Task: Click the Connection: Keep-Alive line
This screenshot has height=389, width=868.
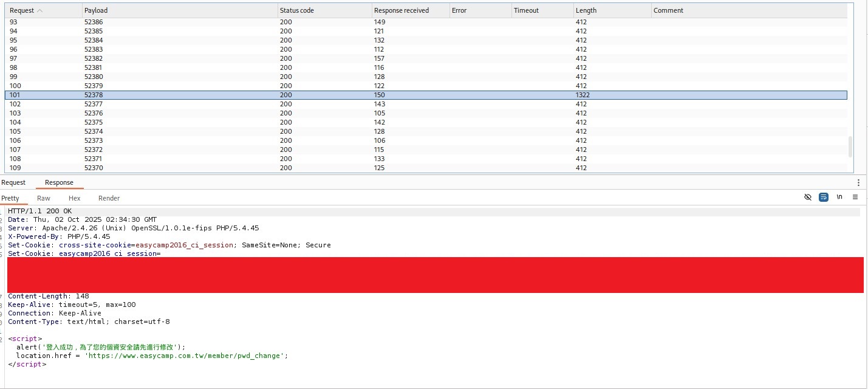Action: pyautogui.click(x=55, y=313)
